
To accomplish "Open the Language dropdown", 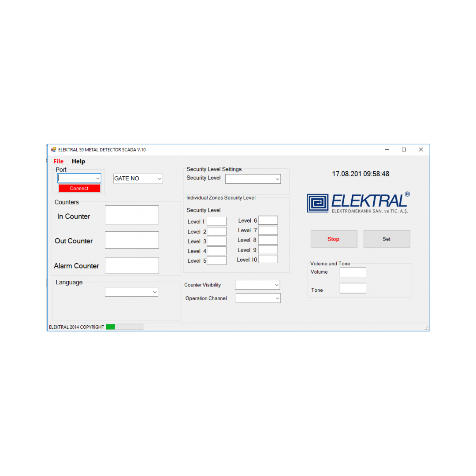I will pos(131,292).
